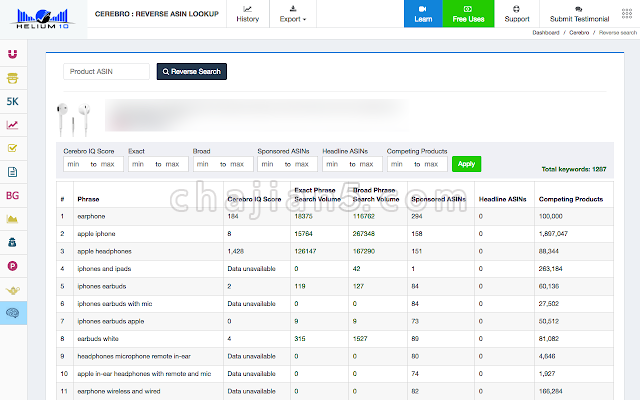
Task: Select the 'iphones earbuds apple' phrase
Action: (111, 321)
